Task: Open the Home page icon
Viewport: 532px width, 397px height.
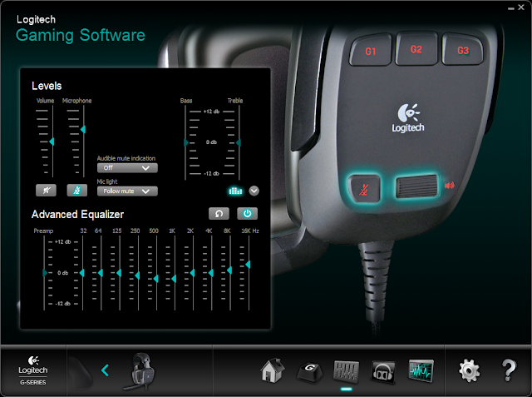Action: [x=273, y=370]
